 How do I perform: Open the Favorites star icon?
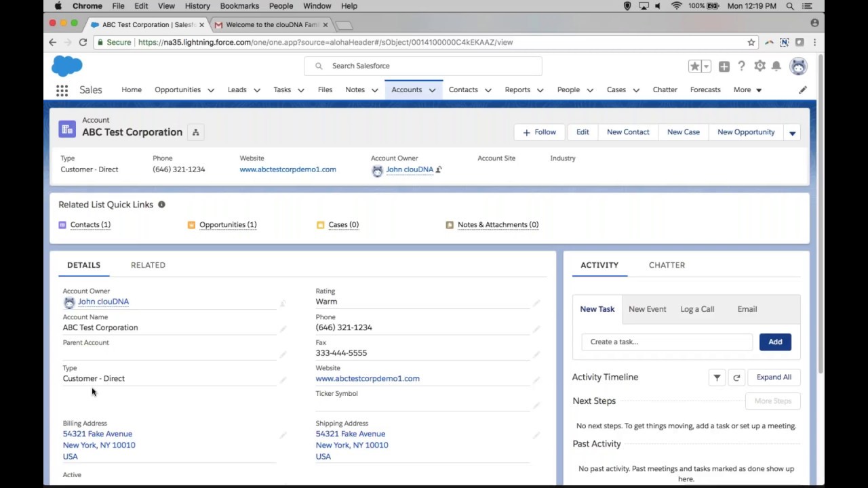click(x=694, y=66)
